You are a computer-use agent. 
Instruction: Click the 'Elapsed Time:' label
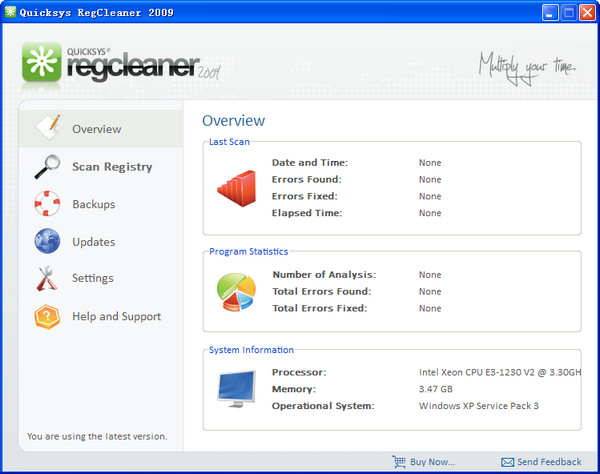(x=307, y=213)
